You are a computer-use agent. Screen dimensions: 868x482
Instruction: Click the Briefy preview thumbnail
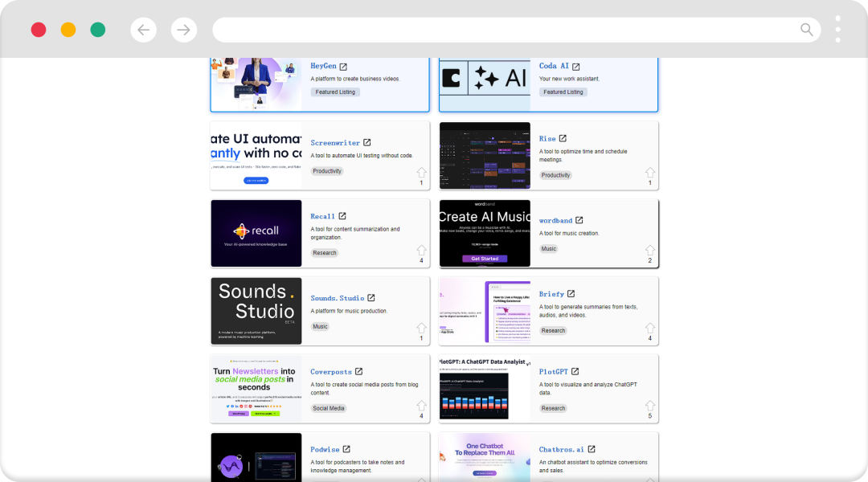pos(485,311)
